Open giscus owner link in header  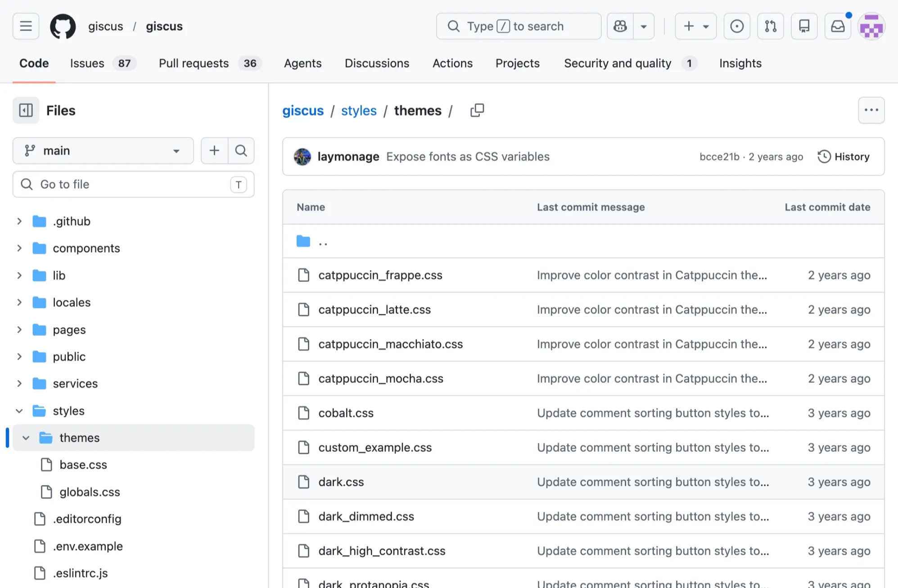105,26
